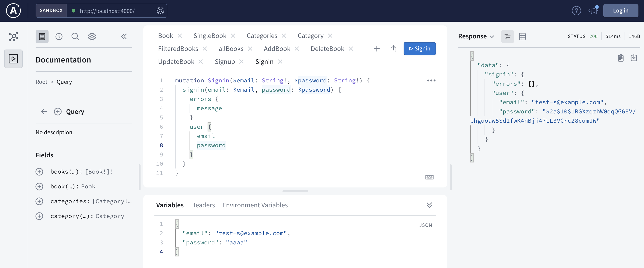
Task: Close the Book tab
Action: tap(180, 36)
